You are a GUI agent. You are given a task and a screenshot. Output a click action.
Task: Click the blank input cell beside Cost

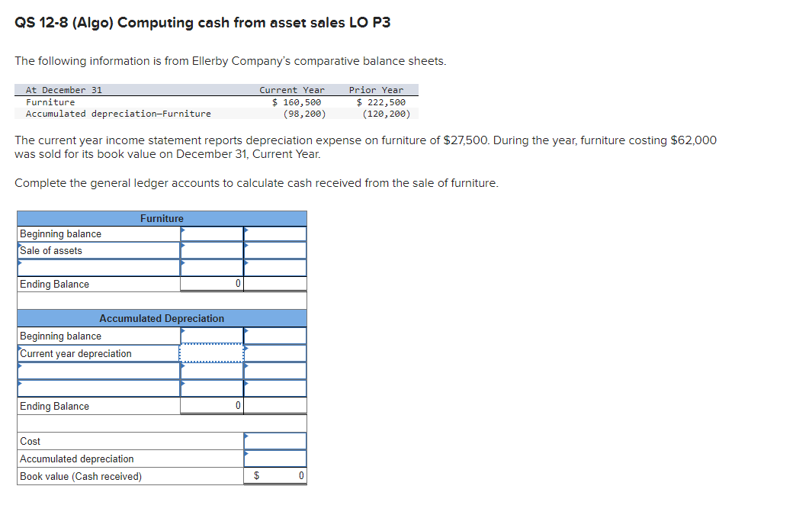(274, 441)
